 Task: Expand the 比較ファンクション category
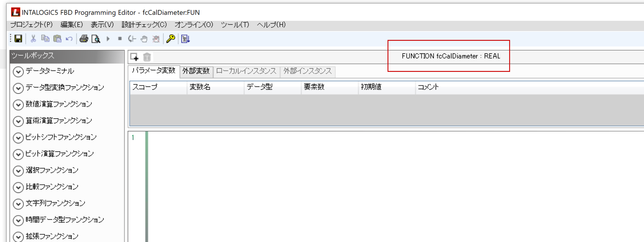[18, 187]
